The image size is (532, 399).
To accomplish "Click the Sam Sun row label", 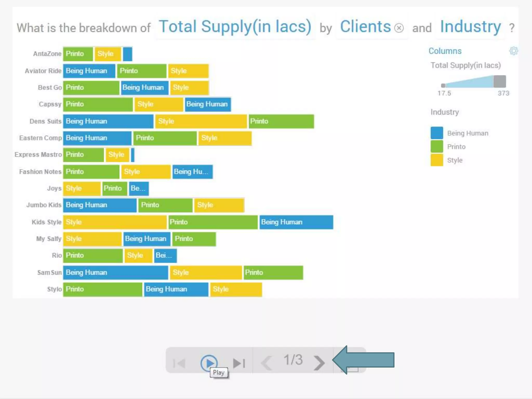I will pos(49,272).
